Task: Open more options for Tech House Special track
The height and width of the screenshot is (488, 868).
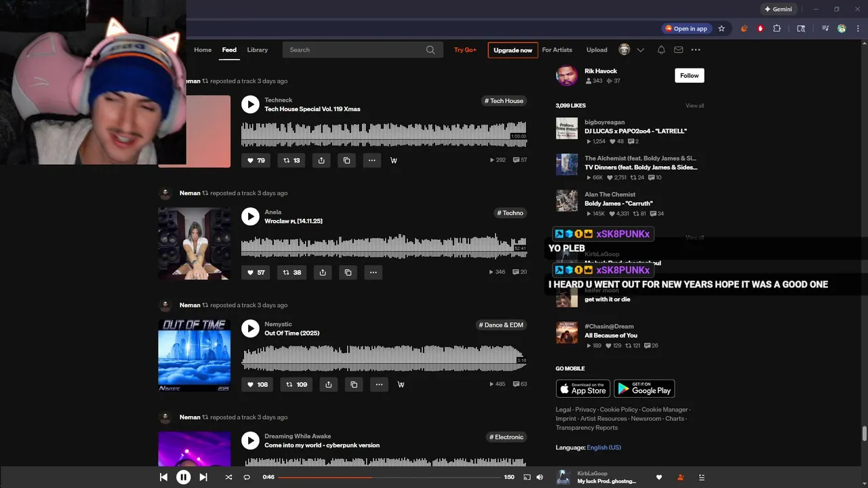Action: (x=372, y=161)
